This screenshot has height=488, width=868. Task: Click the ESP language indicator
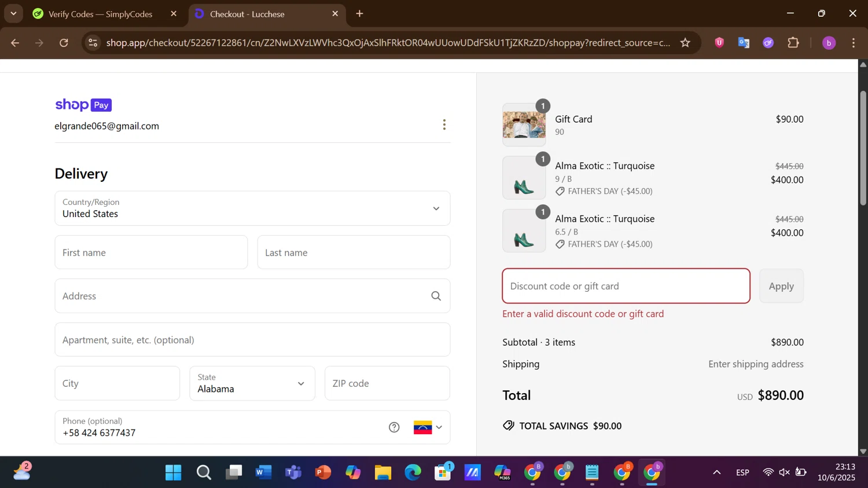point(742,473)
